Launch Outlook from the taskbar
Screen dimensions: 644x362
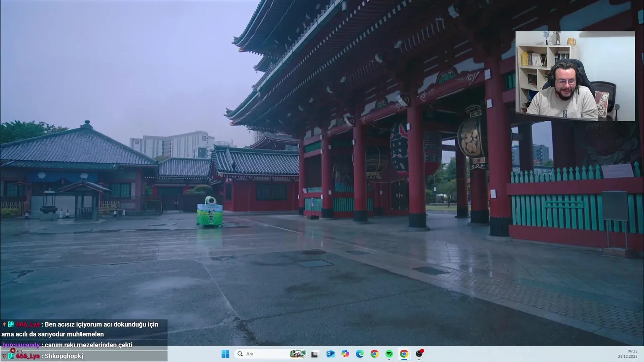tap(330, 354)
